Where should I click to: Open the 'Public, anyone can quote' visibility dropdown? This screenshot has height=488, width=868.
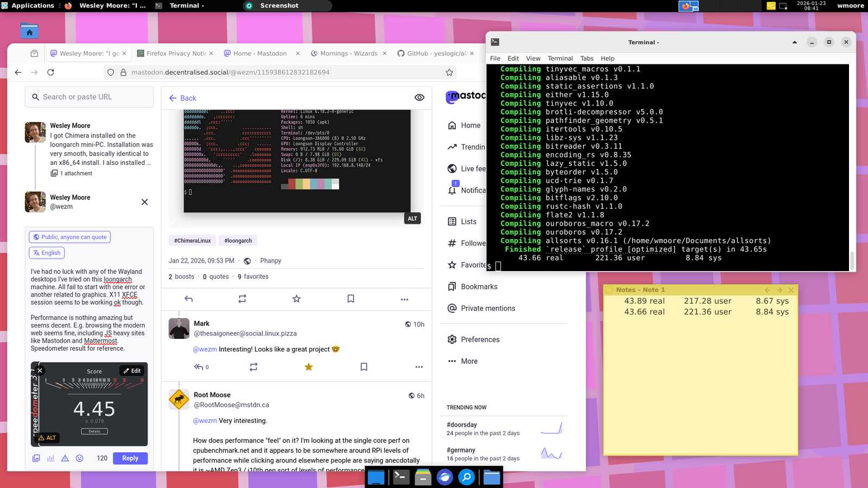pyautogui.click(x=69, y=237)
